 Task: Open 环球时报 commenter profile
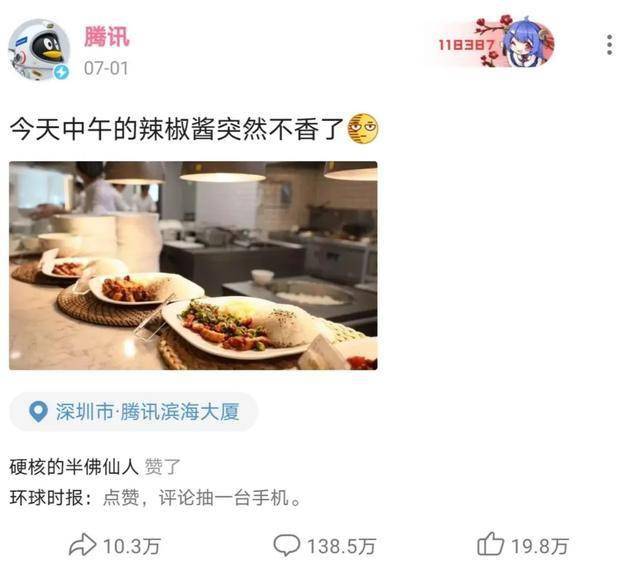pos(47,498)
